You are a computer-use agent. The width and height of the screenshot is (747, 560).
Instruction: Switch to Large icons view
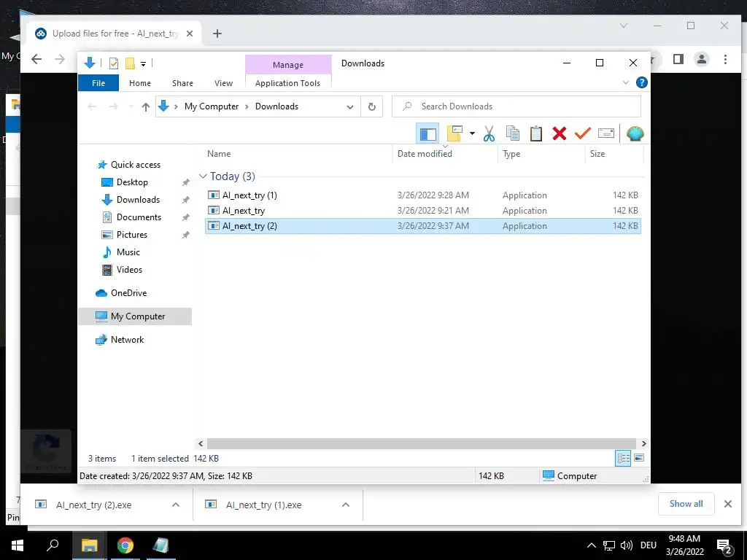pyautogui.click(x=639, y=458)
